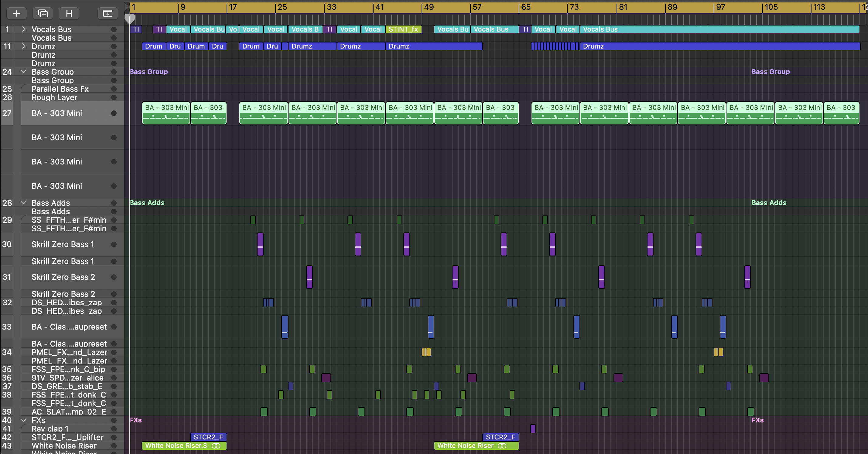
Task: Select the yellow PMEL Lazer region near bar 49
Action: 426,352
